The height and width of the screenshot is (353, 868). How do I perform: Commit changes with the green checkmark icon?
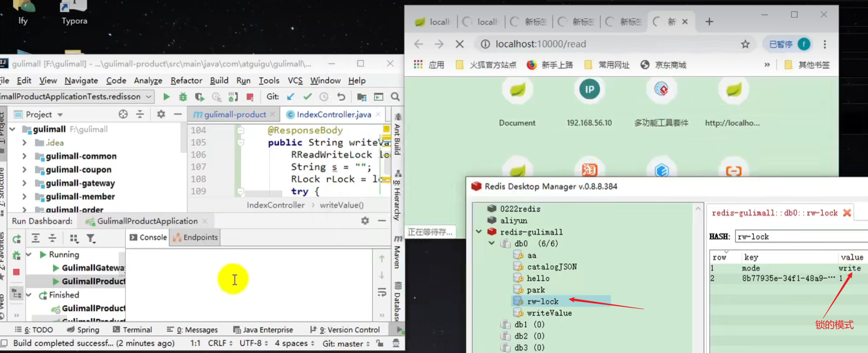(x=307, y=96)
